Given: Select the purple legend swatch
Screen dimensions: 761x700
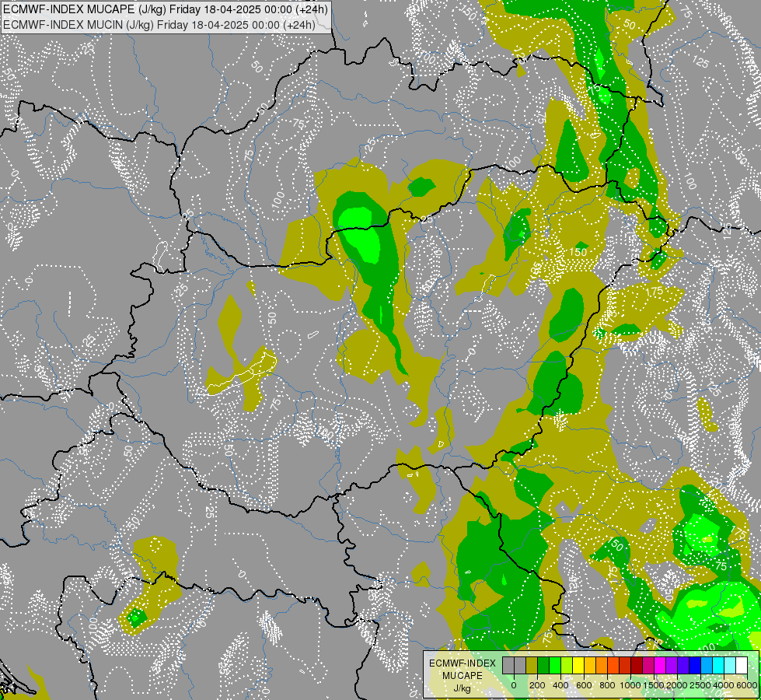Looking at the screenshot, I should click(672, 665).
